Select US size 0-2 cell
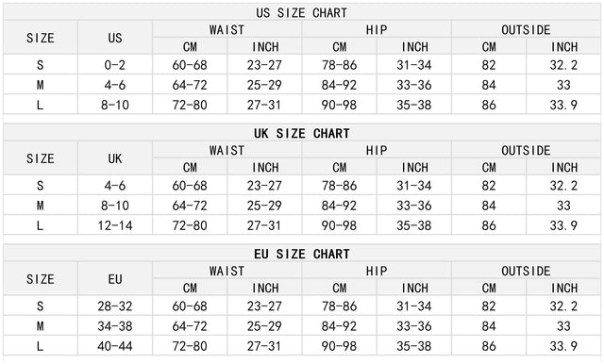The image size is (604, 364). pos(115,65)
